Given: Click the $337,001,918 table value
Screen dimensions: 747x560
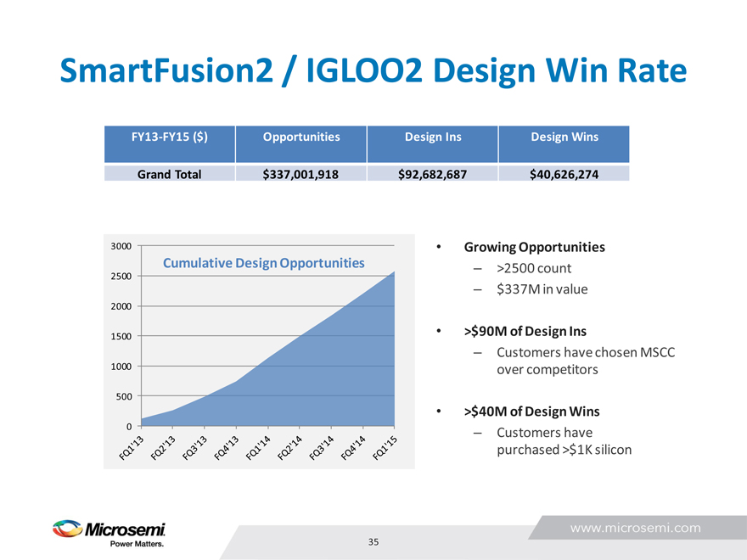Looking at the screenshot, I should (301, 174).
